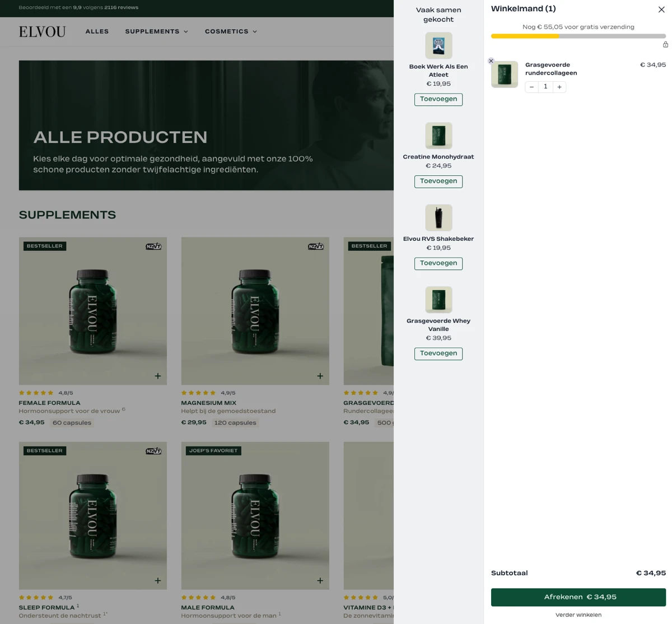Click the free shipping progress bar
The height and width of the screenshot is (624, 672).
(578, 36)
